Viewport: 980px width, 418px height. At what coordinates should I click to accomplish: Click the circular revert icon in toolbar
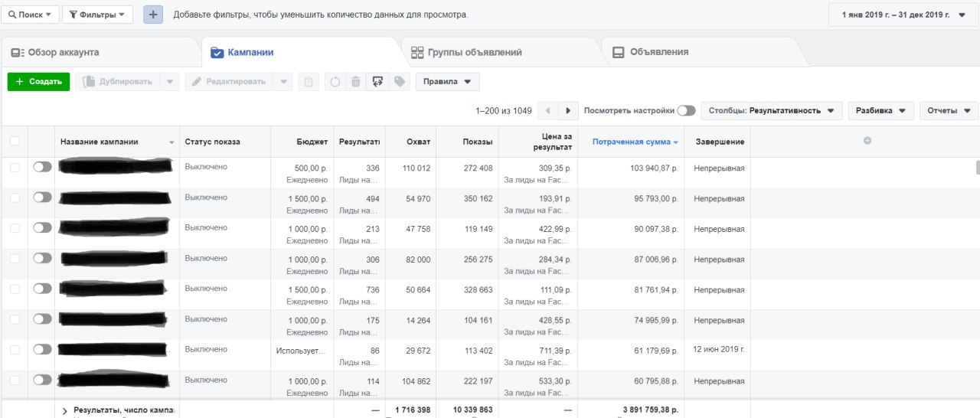[x=335, y=81]
